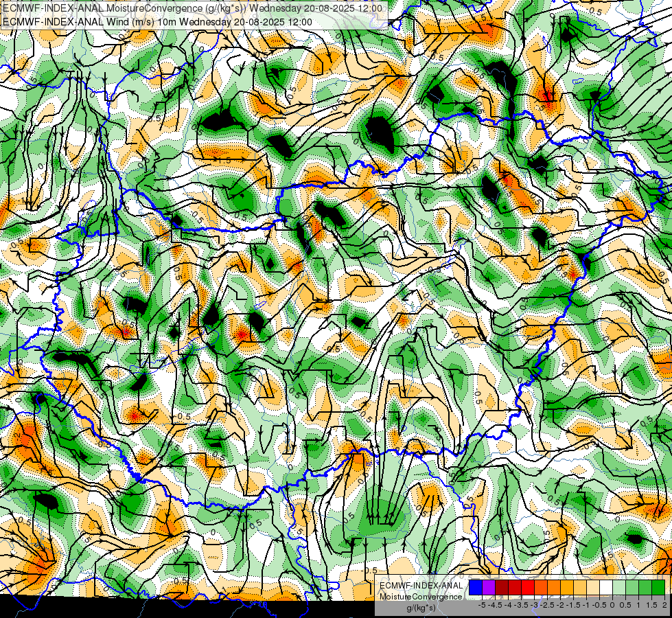Click the legend scale label -1.5
672x618 pixels.
(573, 605)
